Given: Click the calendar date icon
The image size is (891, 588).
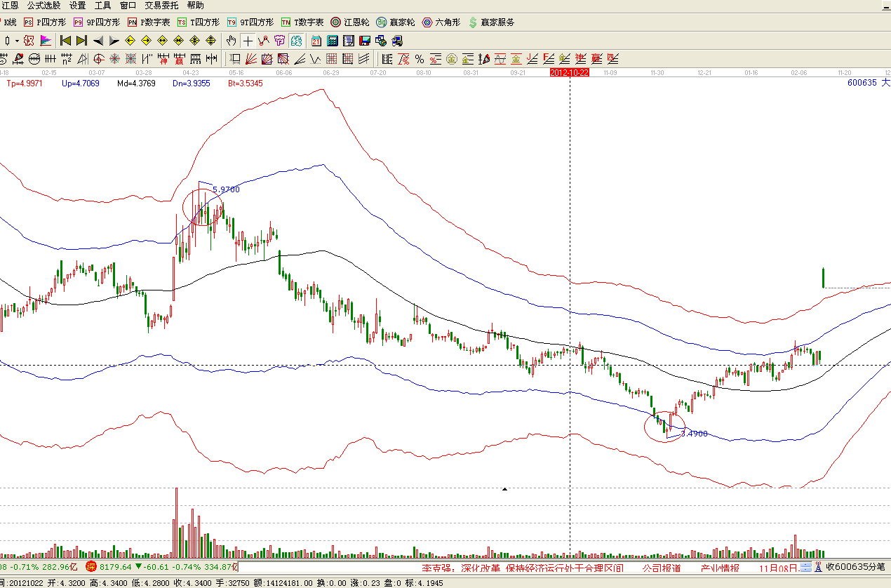Looking at the screenshot, I should 316,41.
